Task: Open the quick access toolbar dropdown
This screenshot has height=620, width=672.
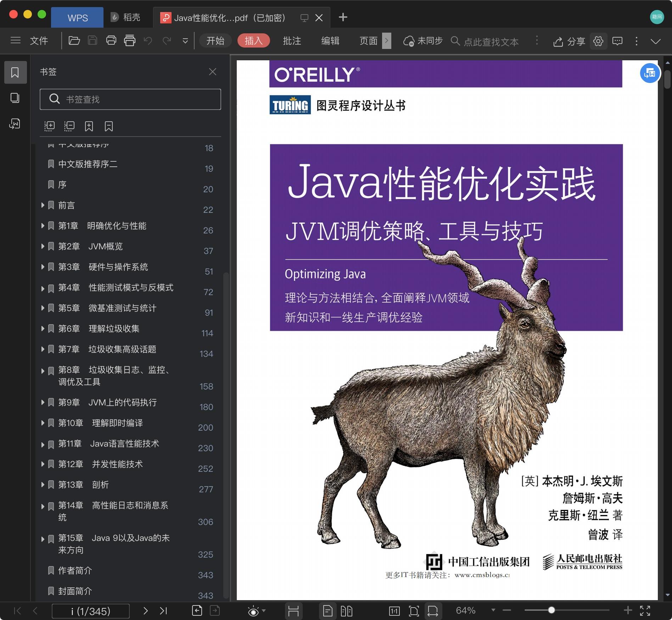Action: pos(185,41)
